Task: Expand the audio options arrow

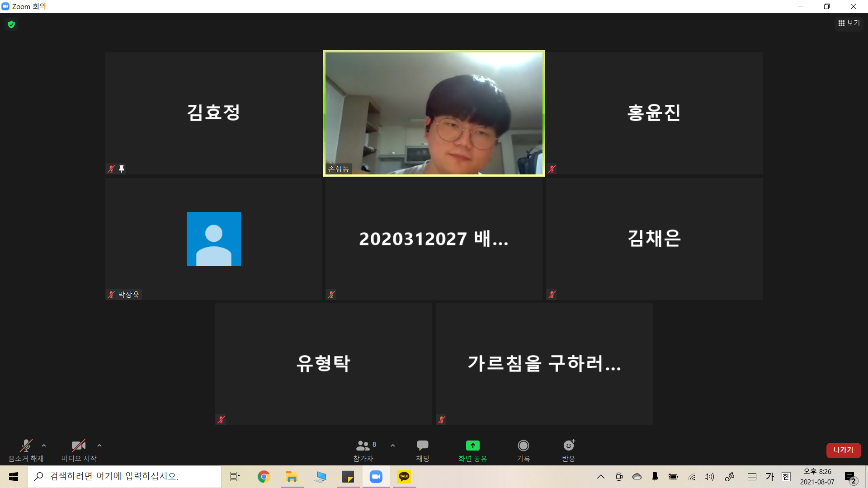Action: click(44, 446)
